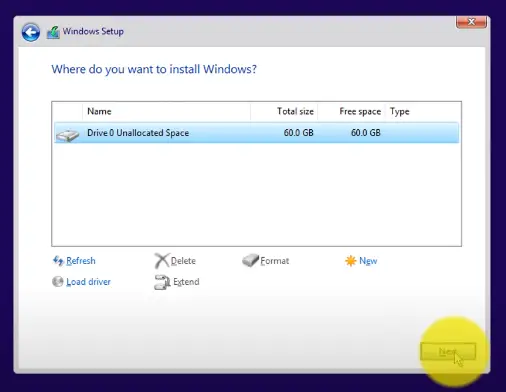The width and height of the screenshot is (506, 392).
Task: Click the Load driver disc icon
Action: tap(58, 282)
